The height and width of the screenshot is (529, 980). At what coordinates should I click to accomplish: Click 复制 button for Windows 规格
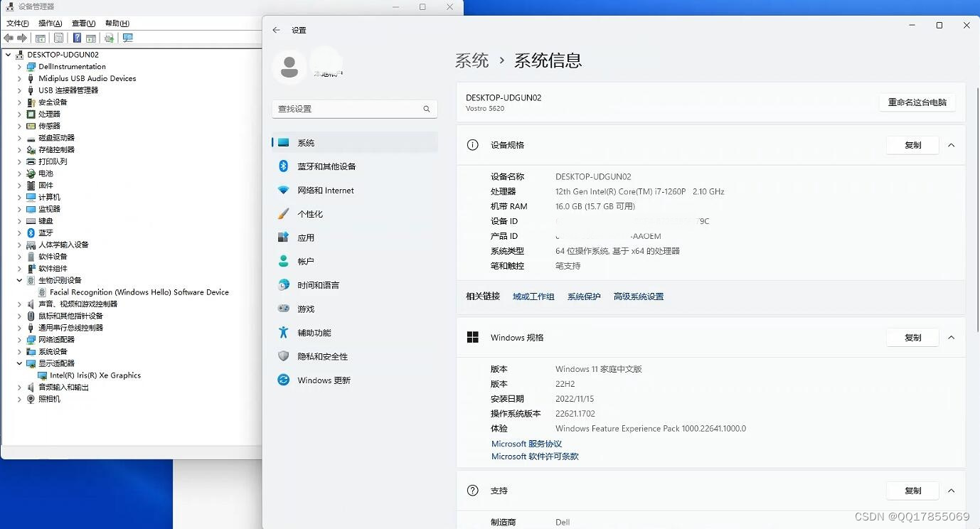912,338
